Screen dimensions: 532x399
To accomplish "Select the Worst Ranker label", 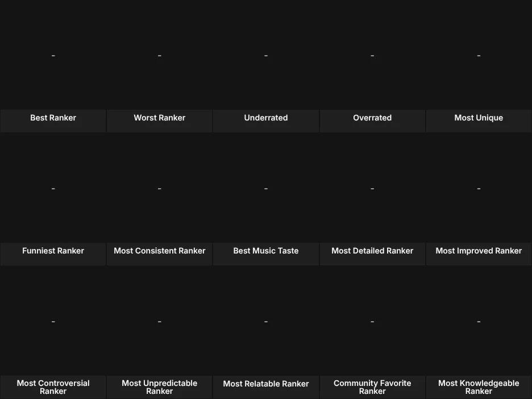I will click(160, 118).
